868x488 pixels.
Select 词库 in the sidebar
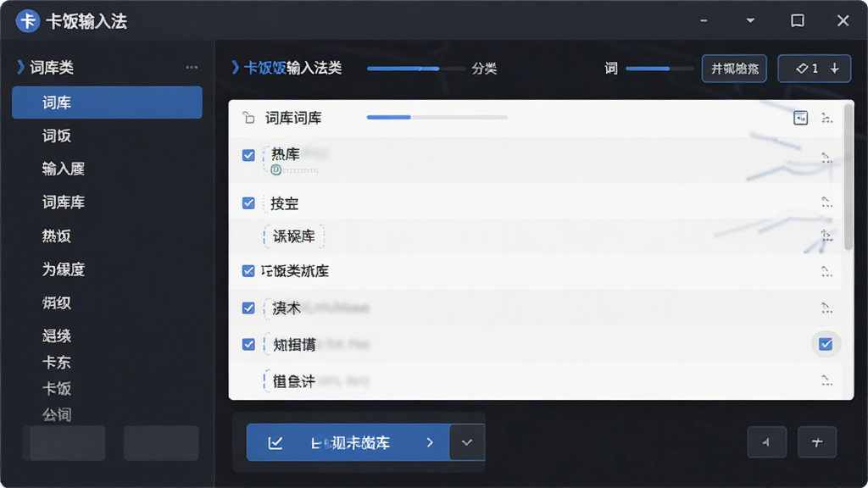[107, 103]
